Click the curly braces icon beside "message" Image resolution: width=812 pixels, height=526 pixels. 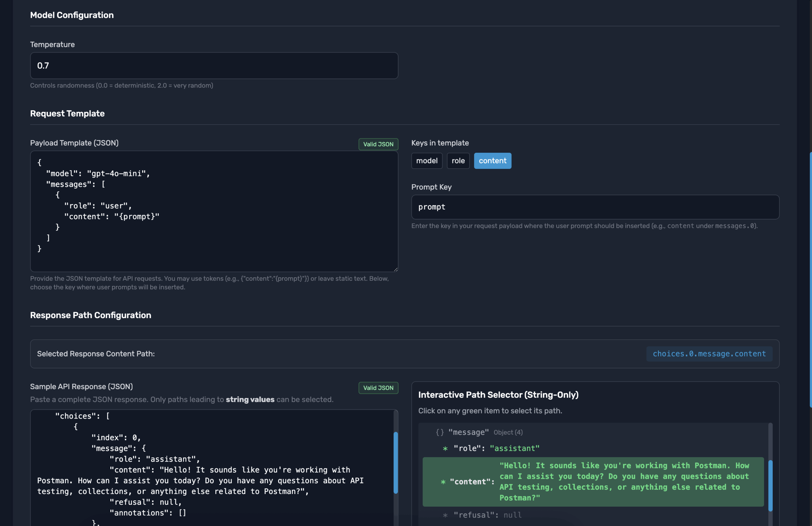pyautogui.click(x=439, y=432)
